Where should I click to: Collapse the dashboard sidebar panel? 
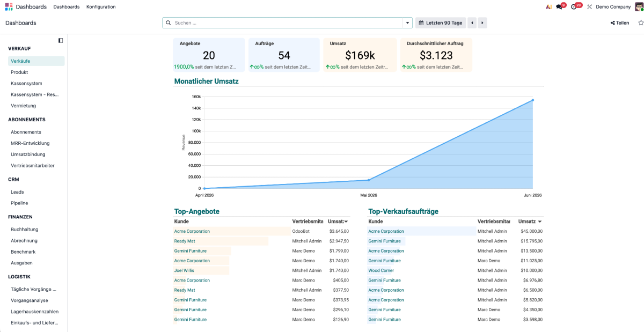point(61,40)
